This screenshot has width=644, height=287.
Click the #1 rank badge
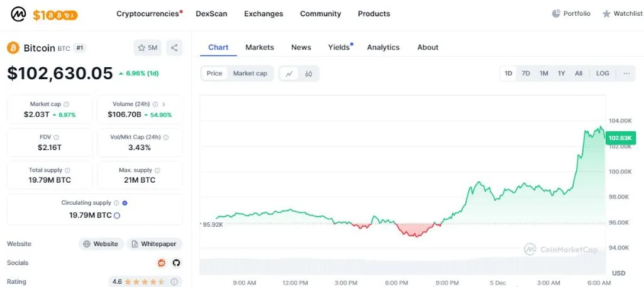click(x=80, y=48)
